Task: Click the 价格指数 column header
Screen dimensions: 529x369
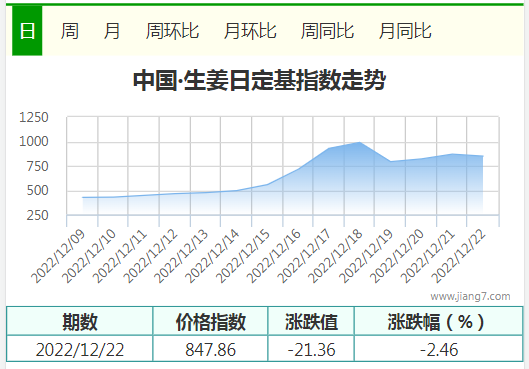Action: pyautogui.click(x=211, y=321)
